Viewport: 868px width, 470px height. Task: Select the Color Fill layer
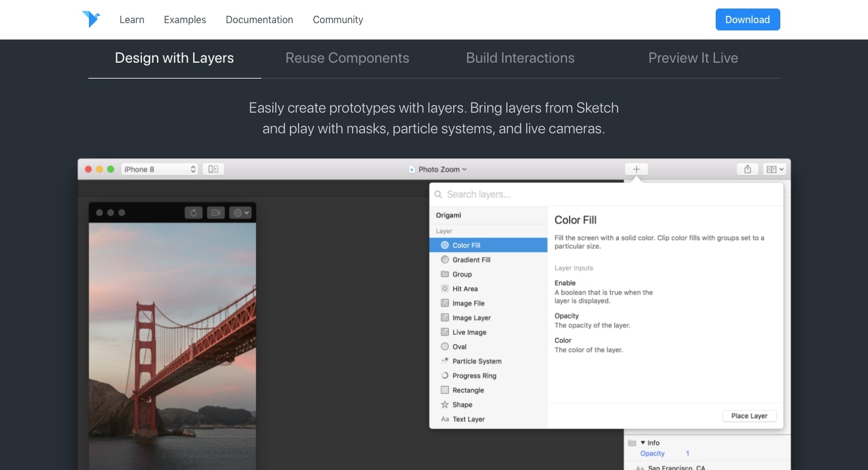point(489,245)
